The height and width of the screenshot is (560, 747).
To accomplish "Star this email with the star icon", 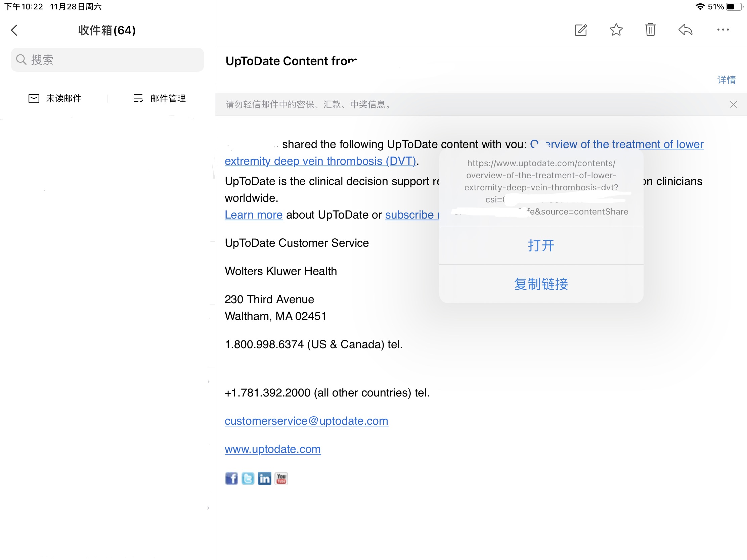I will (x=616, y=30).
